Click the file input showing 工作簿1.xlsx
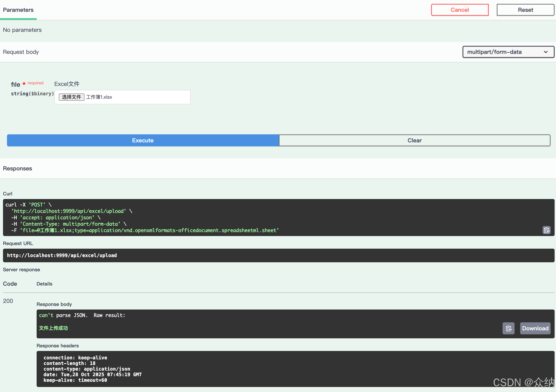The image size is (556, 392). click(136, 97)
